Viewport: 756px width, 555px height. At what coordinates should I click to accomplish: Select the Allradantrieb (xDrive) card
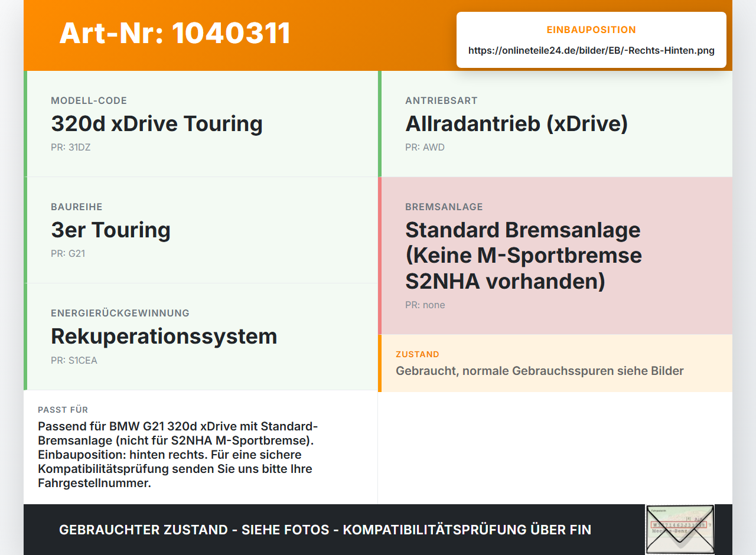tap(555, 124)
